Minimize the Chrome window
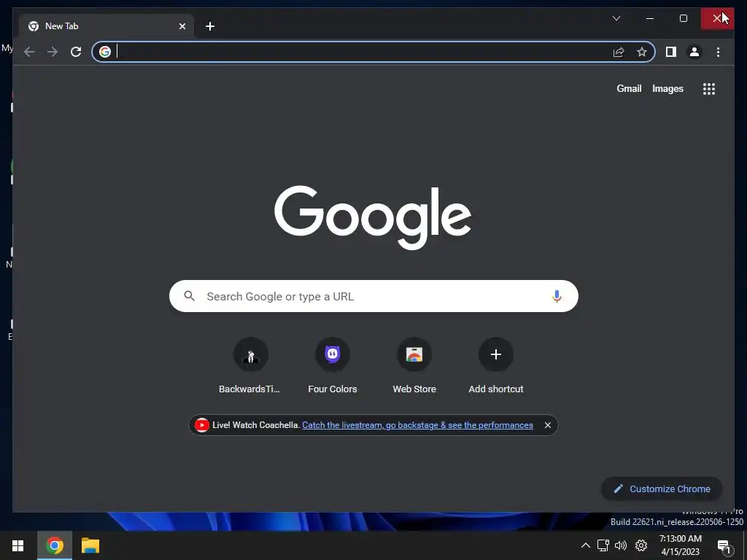Viewport: 747px width, 560px height. point(650,18)
